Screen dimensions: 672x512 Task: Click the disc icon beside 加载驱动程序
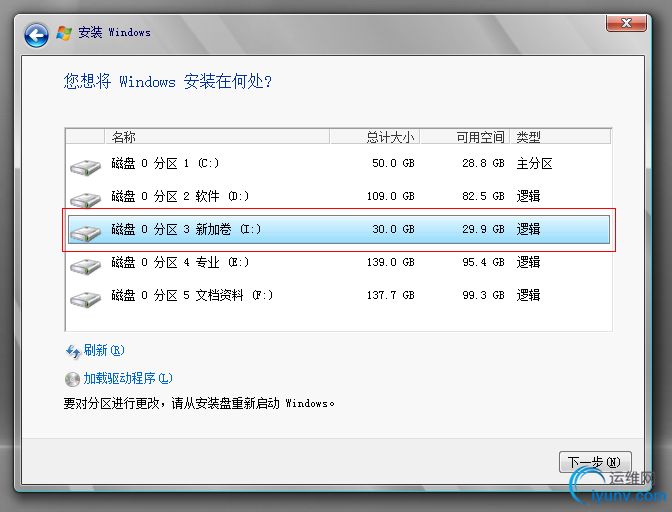[72, 379]
